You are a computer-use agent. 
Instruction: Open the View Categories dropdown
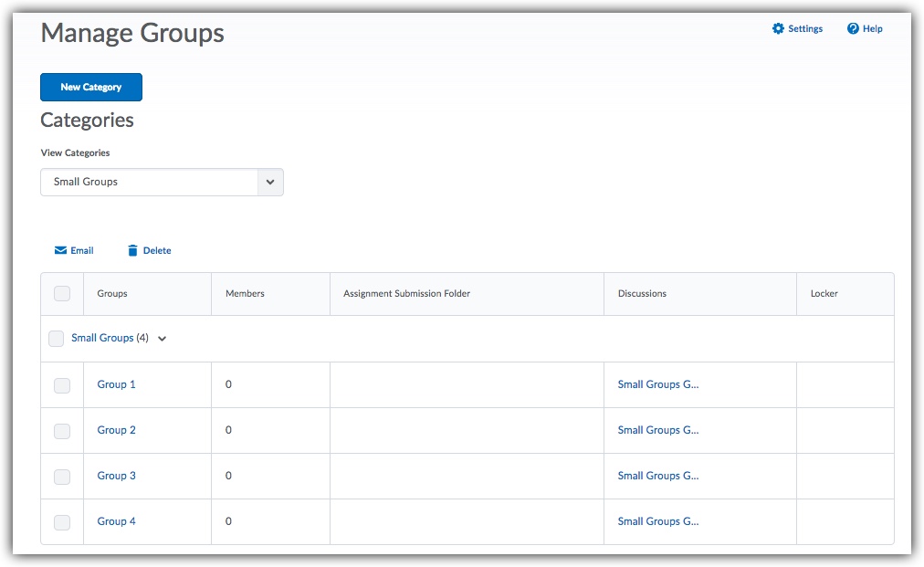[x=162, y=182]
